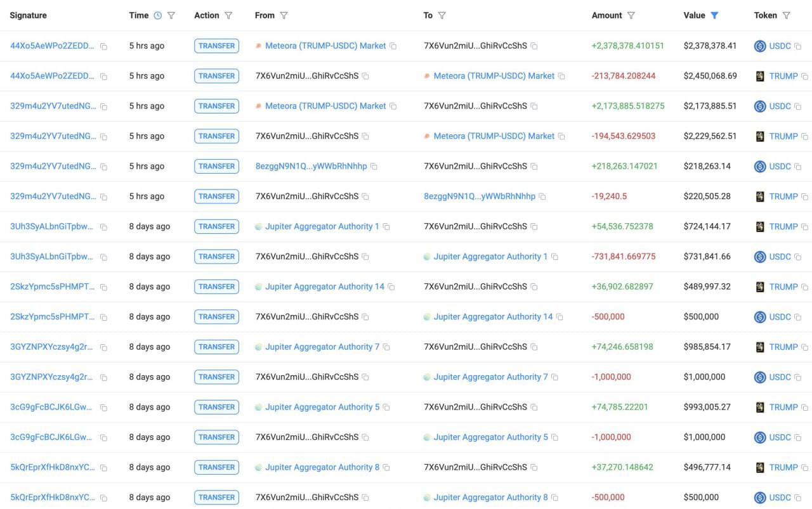The width and height of the screenshot is (812, 509).
Task: Click 7X6Vun2miU...GhiRvCcShS in +218,263.147021 row
Action: pyautogui.click(x=475, y=166)
